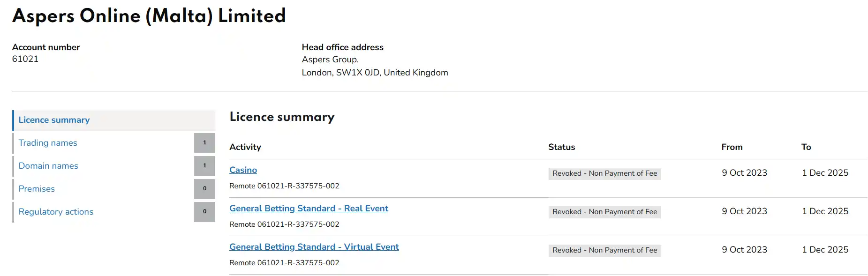Click the 'Licence summary' content heading
868x276 pixels.
pyautogui.click(x=282, y=117)
